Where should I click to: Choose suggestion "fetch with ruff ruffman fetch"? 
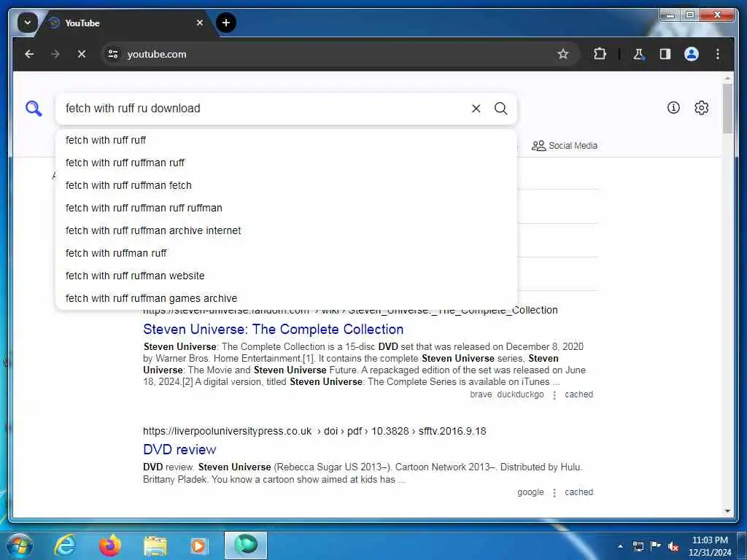tap(286, 185)
